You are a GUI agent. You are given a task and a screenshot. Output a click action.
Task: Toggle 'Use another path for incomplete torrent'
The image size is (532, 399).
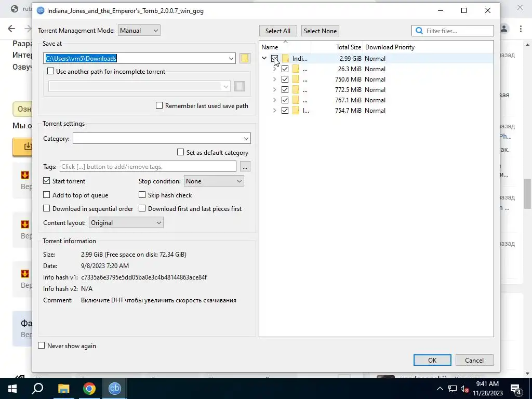[x=50, y=71]
